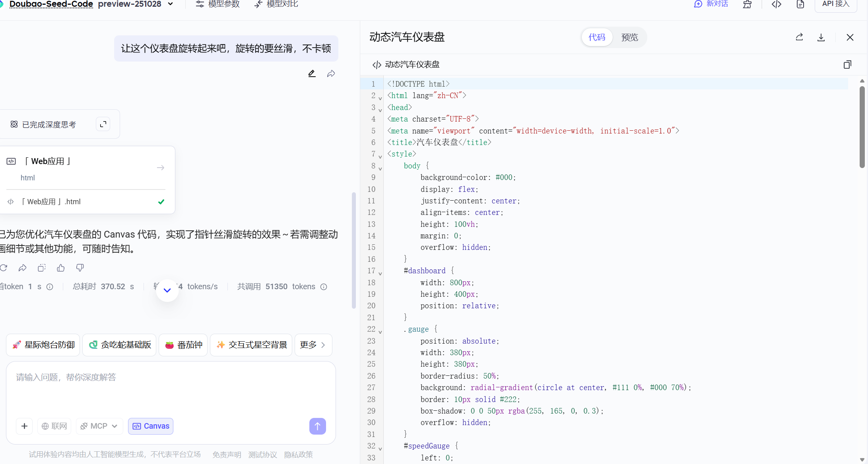
Task: Toggle the 联网 web search option
Action: click(x=54, y=426)
